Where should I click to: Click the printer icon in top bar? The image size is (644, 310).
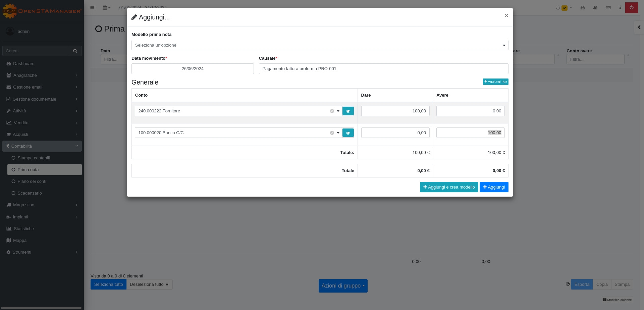tap(582, 7)
